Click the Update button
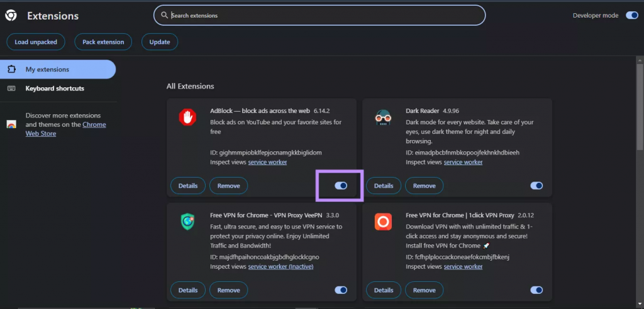 tap(160, 42)
